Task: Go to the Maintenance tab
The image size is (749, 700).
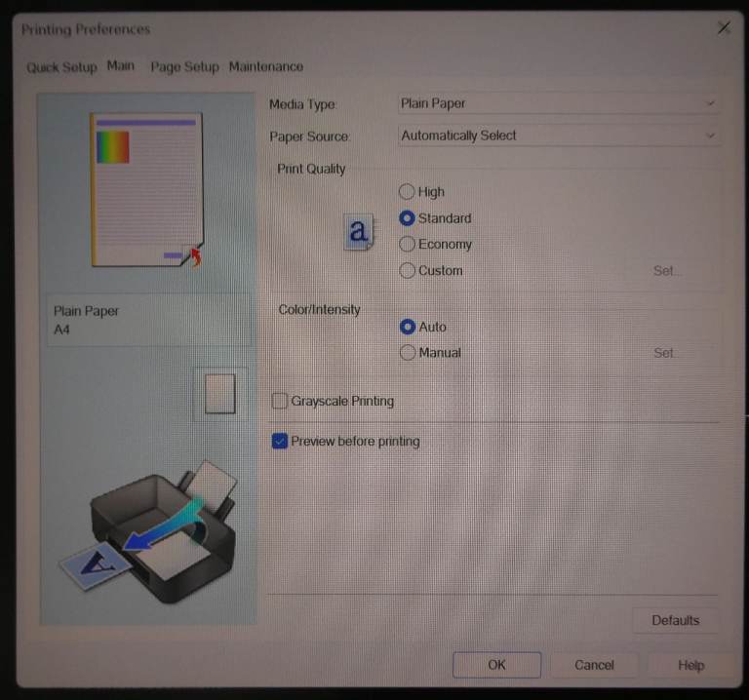Action: point(266,67)
